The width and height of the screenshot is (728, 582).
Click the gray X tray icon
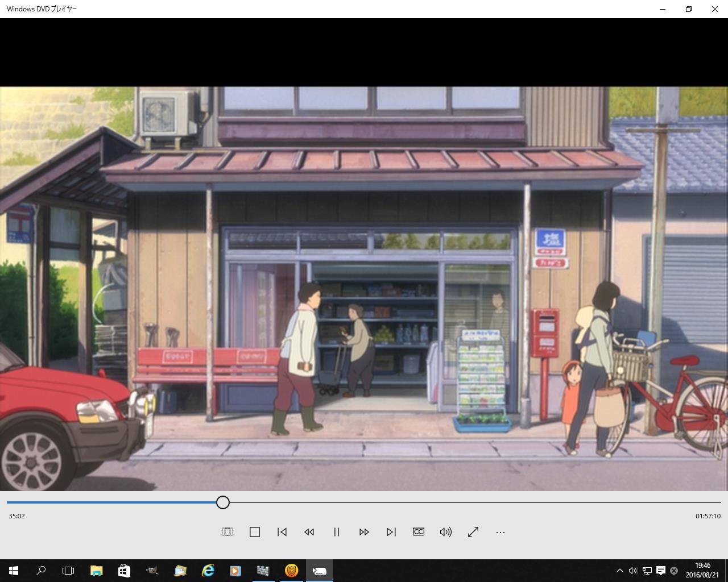674,571
